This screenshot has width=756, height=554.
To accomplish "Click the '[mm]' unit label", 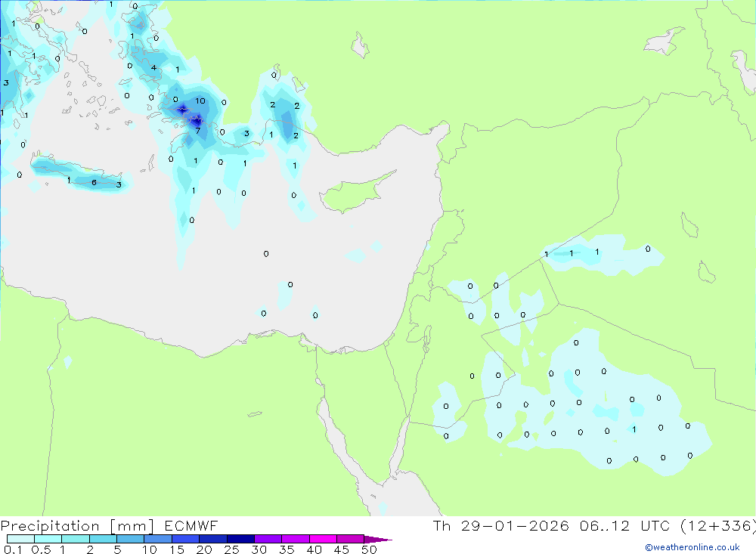I will click(x=132, y=526).
